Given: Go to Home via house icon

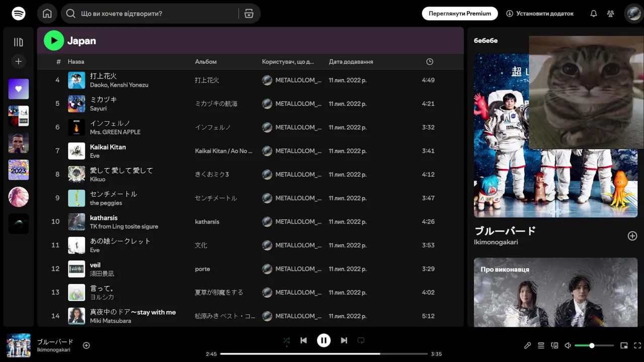Looking at the screenshot, I should 47,14.
